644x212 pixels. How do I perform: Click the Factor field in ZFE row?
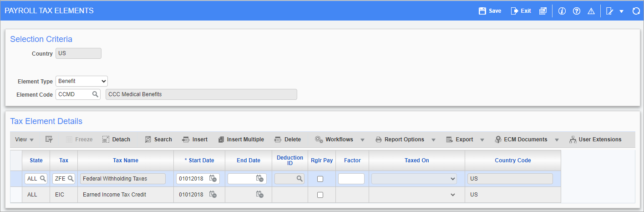(351, 179)
